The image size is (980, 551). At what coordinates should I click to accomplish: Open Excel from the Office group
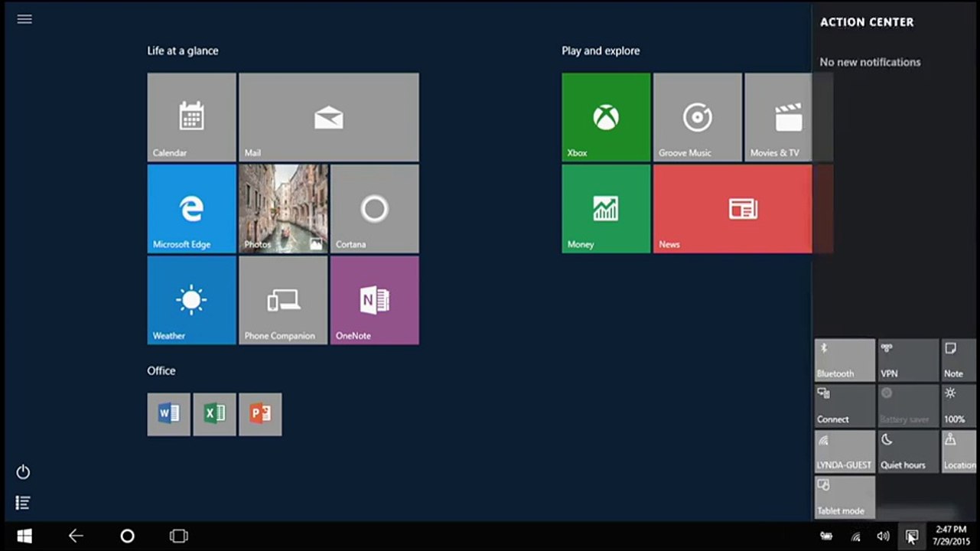[x=215, y=415]
